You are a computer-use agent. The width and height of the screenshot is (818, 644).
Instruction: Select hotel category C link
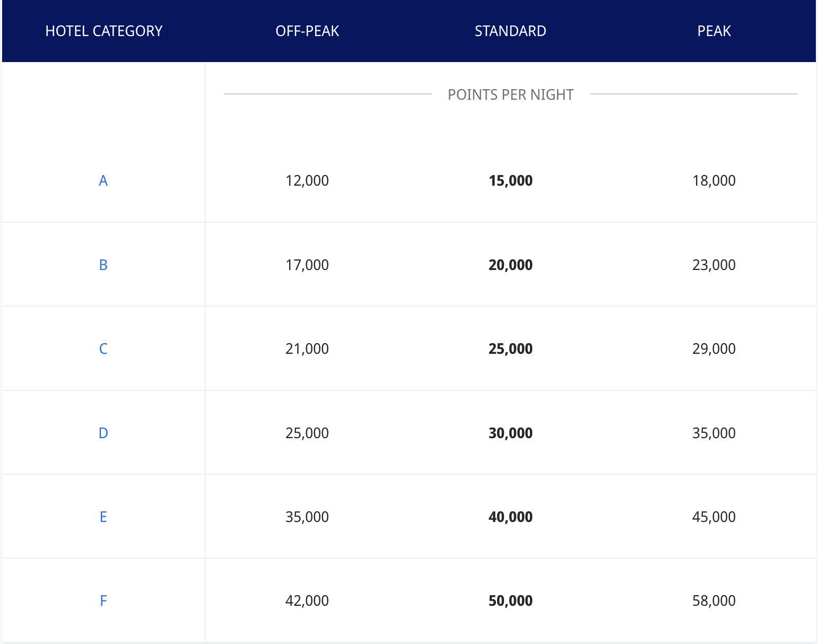(x=104, y=349)
